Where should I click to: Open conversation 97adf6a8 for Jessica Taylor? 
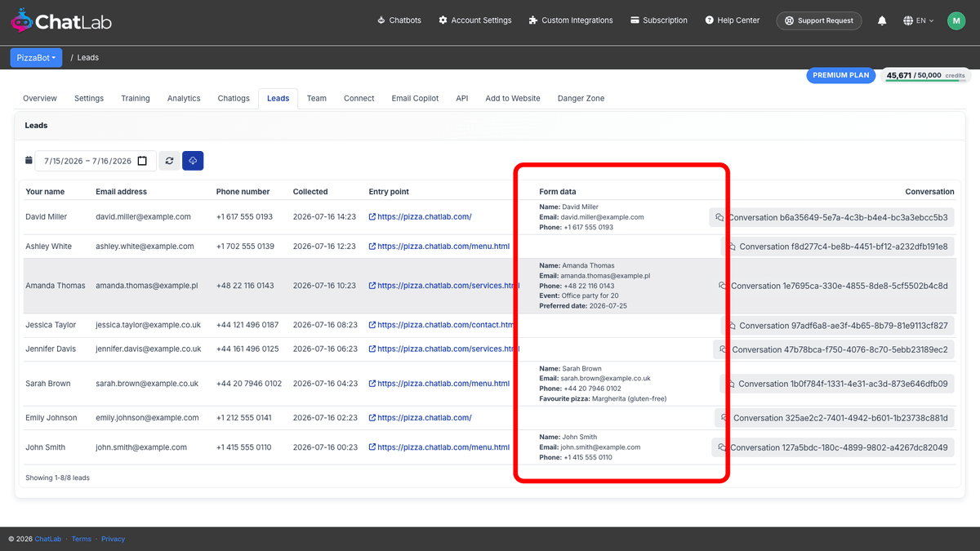click(837, 325)
